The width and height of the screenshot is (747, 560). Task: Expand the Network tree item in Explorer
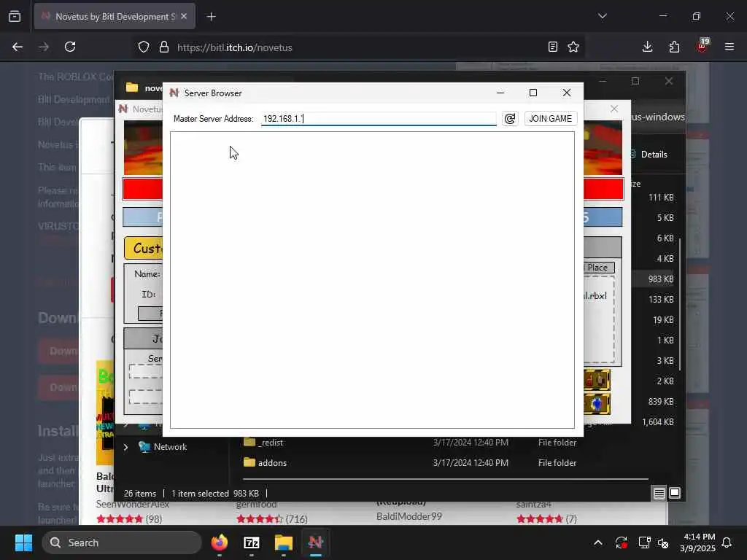click(125, 447)
